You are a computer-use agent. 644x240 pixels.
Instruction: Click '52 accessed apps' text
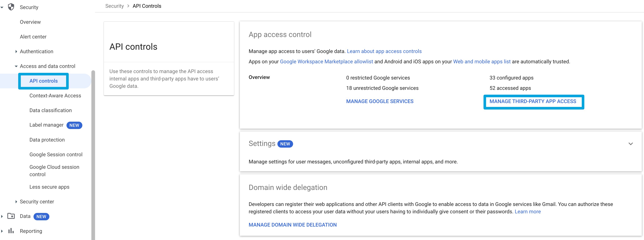(510, 88)
